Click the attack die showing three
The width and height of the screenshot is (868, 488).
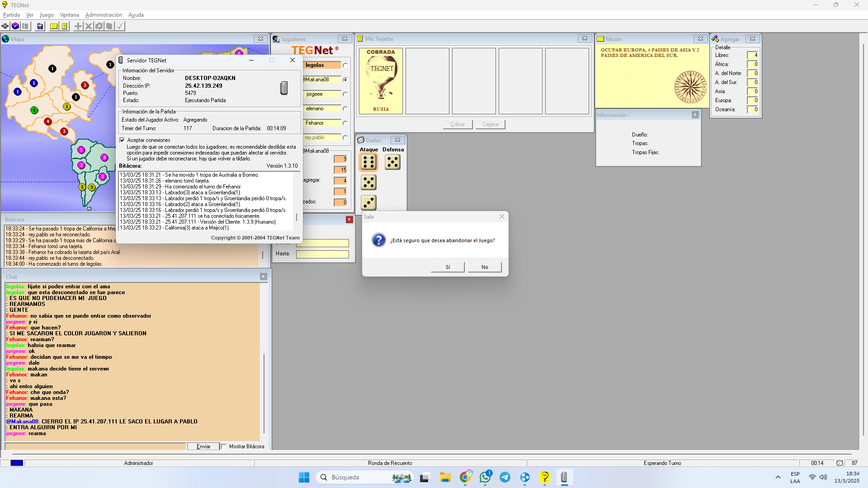[x=368, y=202]
